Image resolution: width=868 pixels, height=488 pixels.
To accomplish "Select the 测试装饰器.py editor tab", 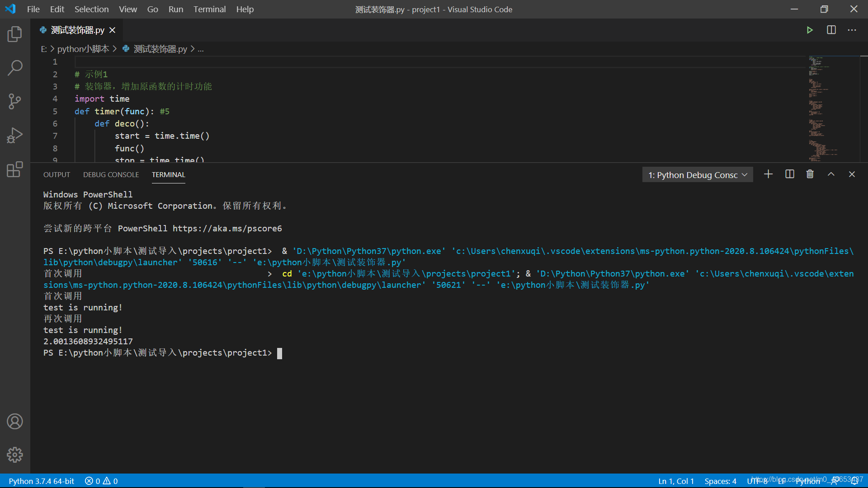I will [77, 30].
